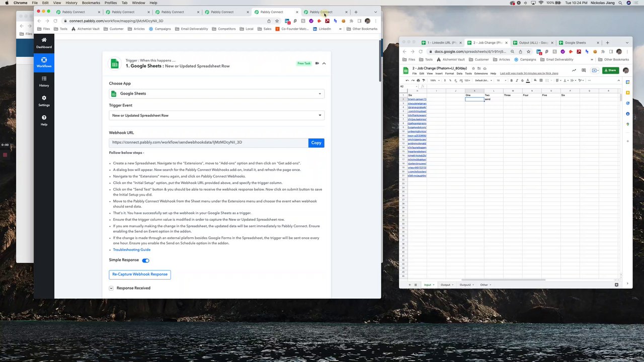Click the Share button in Google Sheets
This screenshot has height=362, width=644.
(x=610, y=70)
